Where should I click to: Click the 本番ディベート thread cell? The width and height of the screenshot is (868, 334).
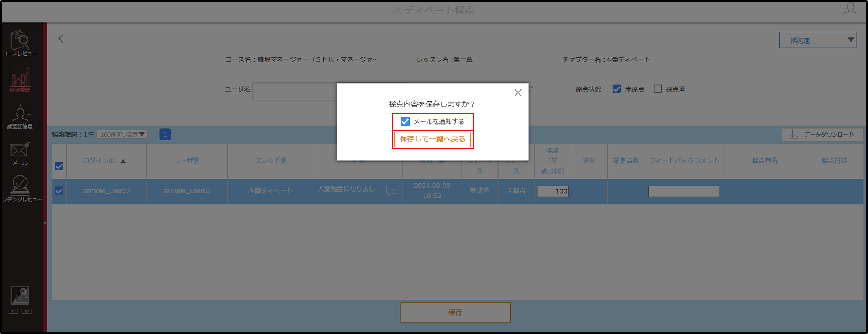click(x=271, y=191)
